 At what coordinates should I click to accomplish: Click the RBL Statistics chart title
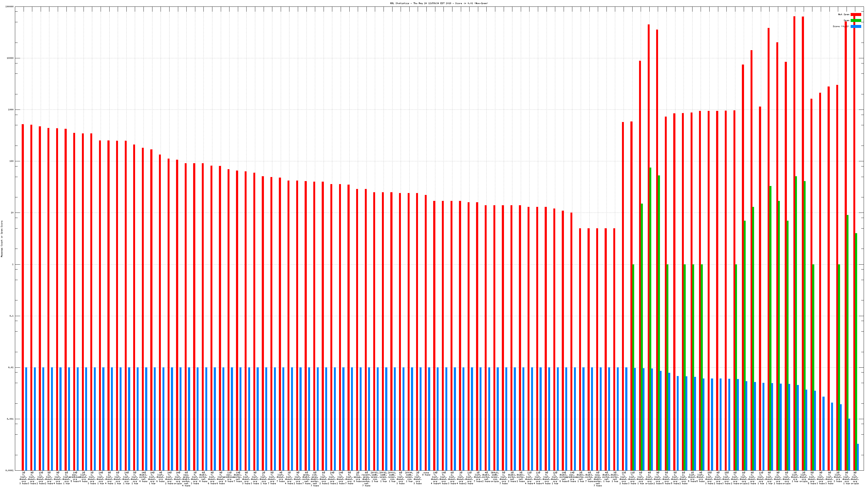pos(439,3)
